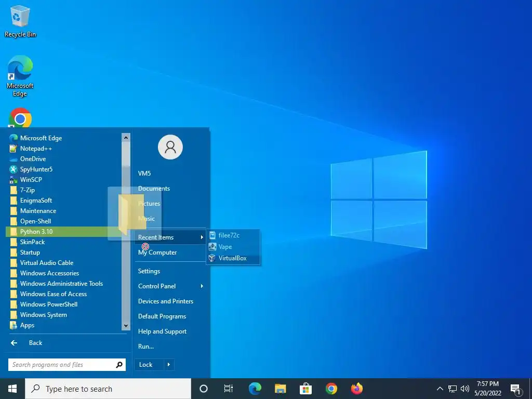The width and height of the screenshot is (532, 399).
Task: Open Default Programs
Action: 162,316
